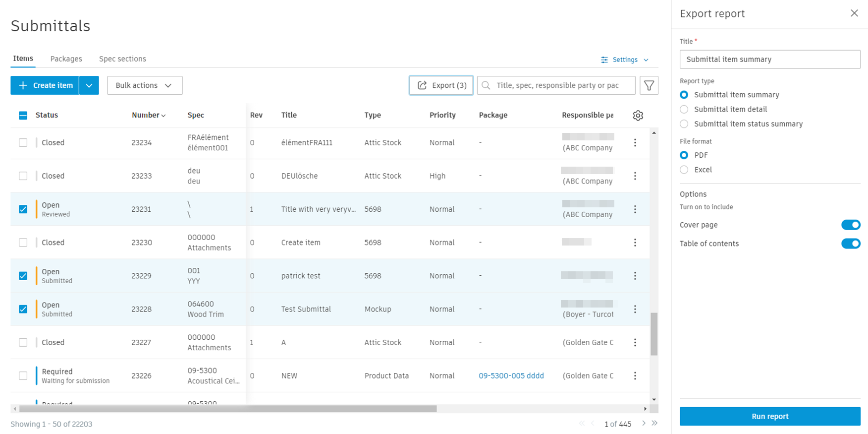Turn off Table of contents toggle
868x434 pixels.
pos(851,244)
